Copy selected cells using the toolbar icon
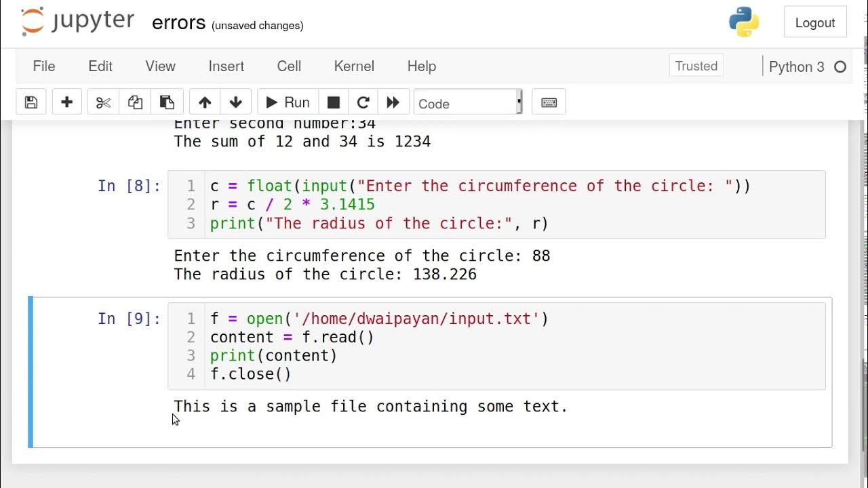This screenshot has width=868, height=488. (x=135, y=102)
